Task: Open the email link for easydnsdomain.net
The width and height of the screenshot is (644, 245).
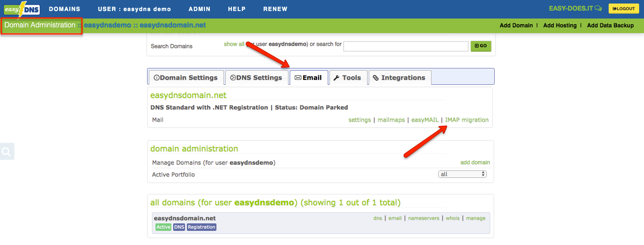Action: tap(395, 218)
